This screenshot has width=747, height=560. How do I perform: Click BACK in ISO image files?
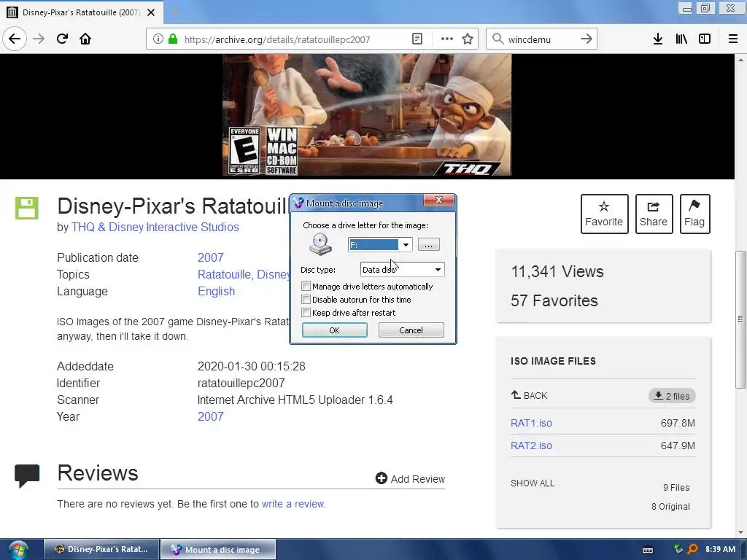530,395
